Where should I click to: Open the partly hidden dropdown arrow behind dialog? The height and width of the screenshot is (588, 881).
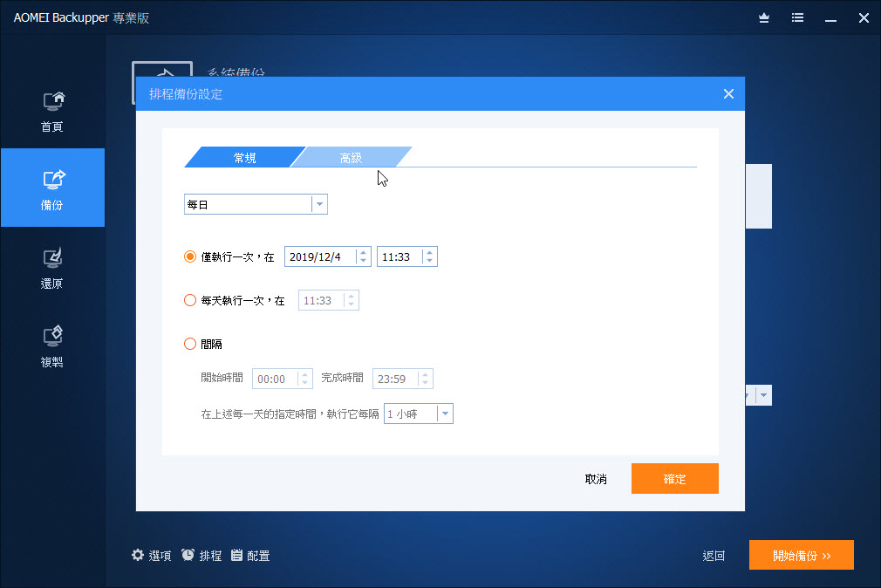click(x=763, y=395)
